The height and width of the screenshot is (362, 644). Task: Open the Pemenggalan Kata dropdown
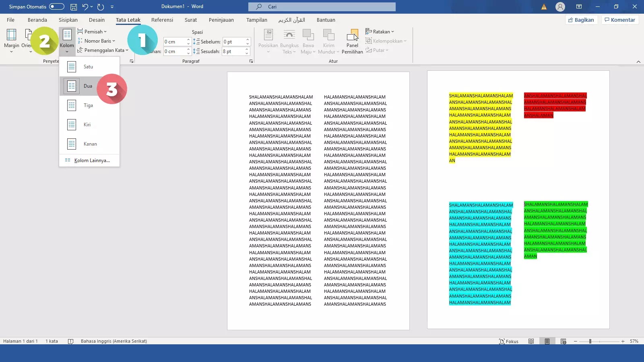tap(103, 50)
